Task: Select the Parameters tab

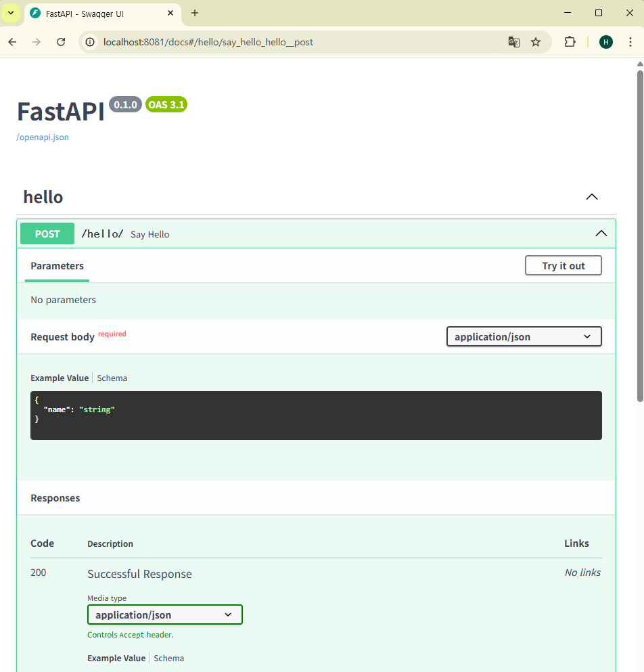Action: (x=57, y=266)
